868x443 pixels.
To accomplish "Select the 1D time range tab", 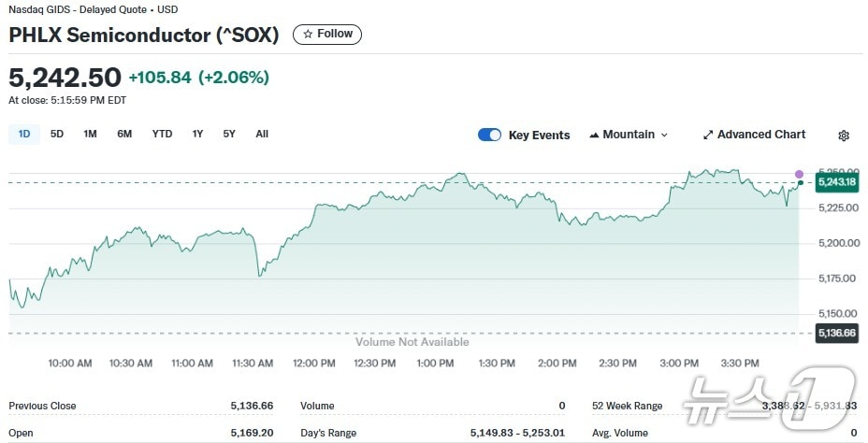I will 24,134.
